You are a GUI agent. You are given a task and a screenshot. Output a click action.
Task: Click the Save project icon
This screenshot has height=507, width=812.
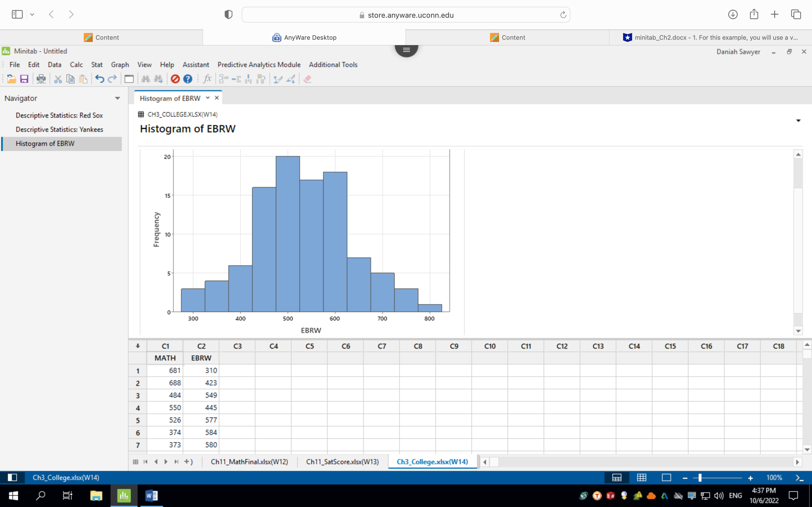click(x=24, y=79)
